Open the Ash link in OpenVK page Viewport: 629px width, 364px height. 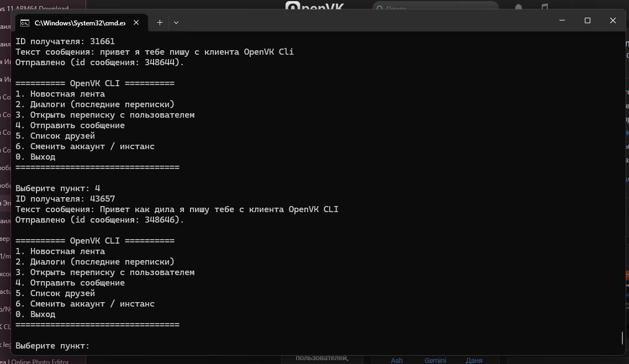tap(397, 360)
